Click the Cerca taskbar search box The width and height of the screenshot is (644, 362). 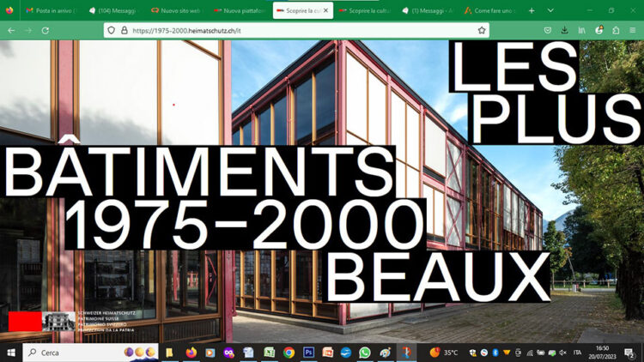90,353
